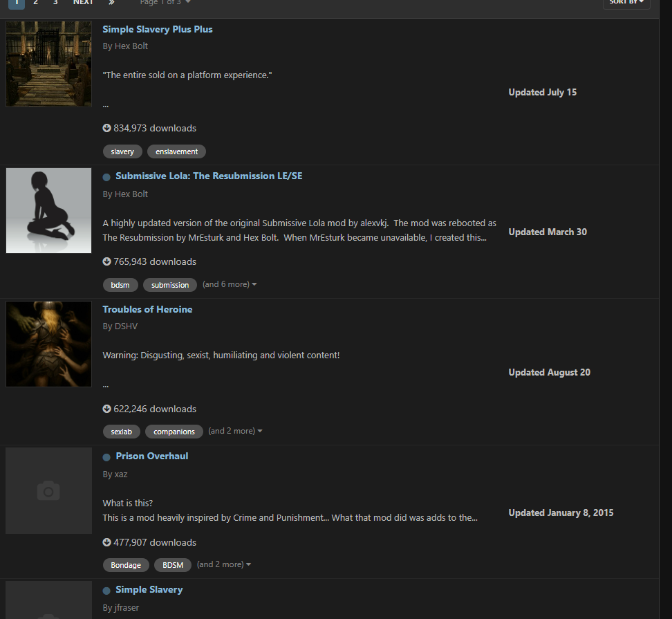Select the slavery tag

tap(122, 151)
